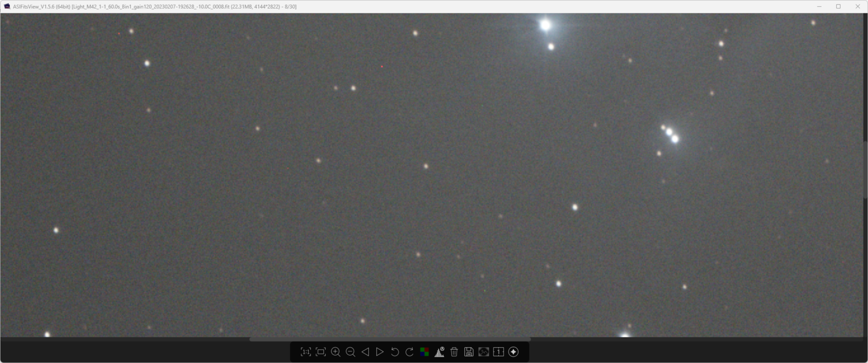Toggle Bayer debayer color grid icon

(x=424, y=352)
